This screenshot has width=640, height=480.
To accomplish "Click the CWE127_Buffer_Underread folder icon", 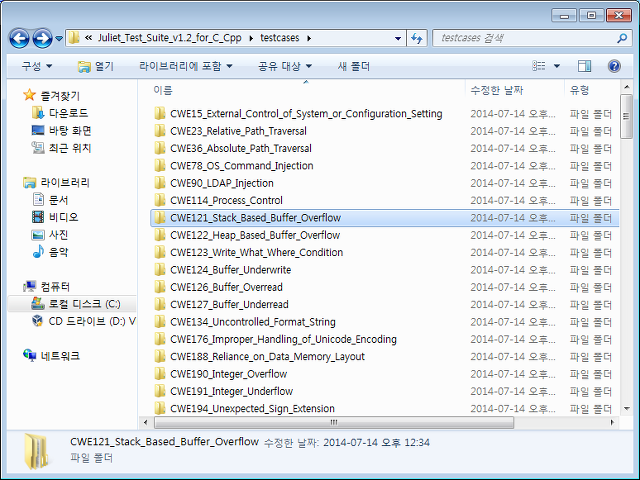I will click(x=160, y=304).
